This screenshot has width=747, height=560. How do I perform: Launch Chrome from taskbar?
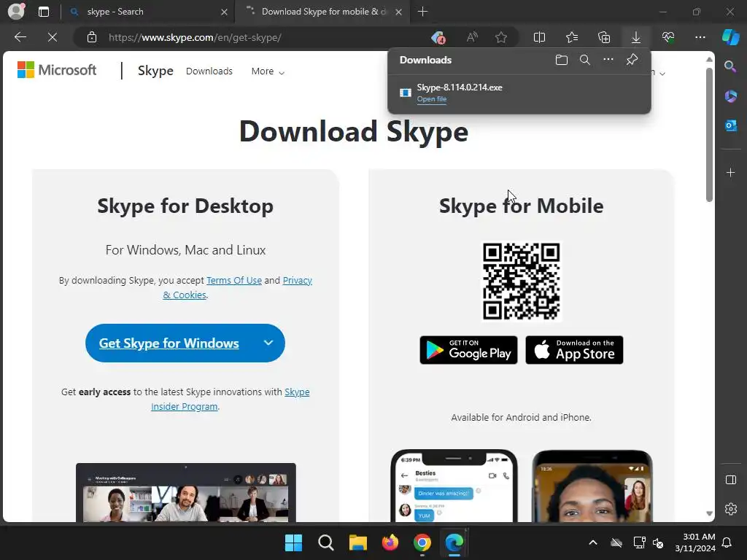pyautogui.click(x=422, y=542)
